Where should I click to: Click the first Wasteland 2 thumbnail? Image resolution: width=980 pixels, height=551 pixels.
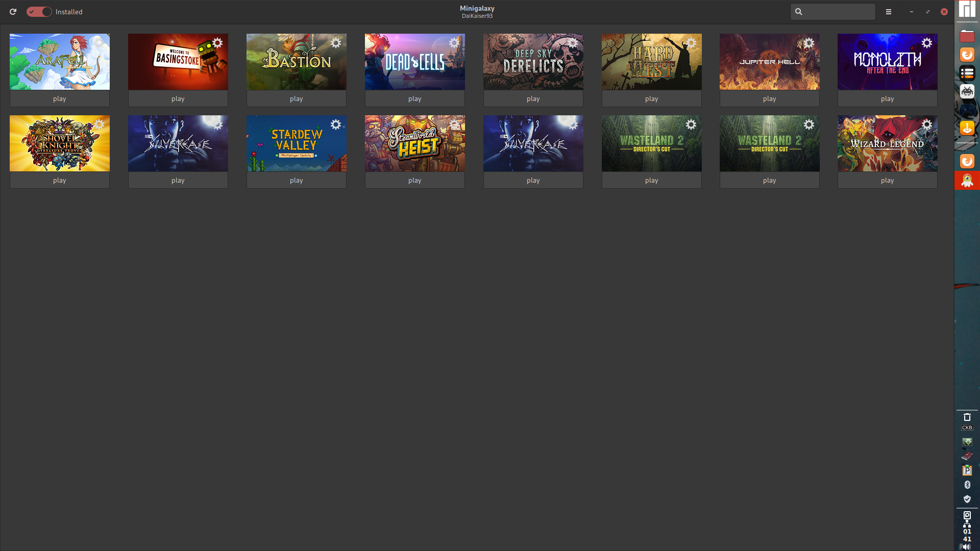pyautogui.click(x=651, y=143)
